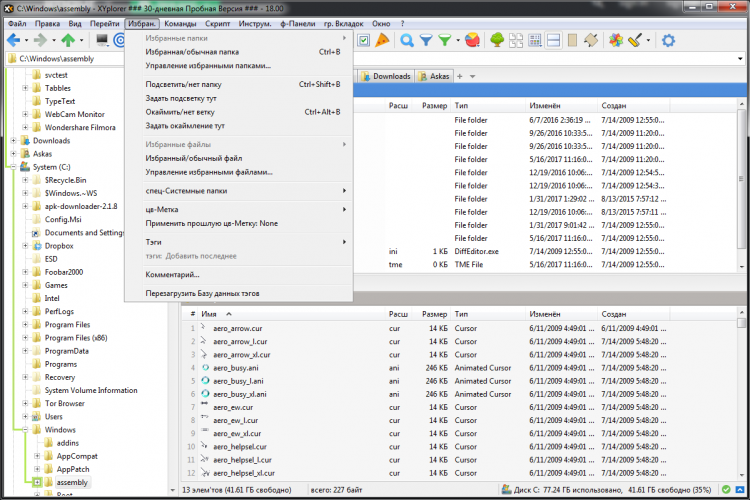
Task: Open the Тэги submenu
Action: point(239,242)
